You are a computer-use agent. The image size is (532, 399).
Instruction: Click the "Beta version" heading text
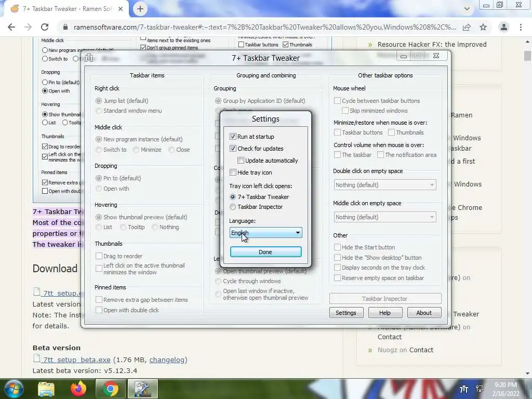point(56,348)
